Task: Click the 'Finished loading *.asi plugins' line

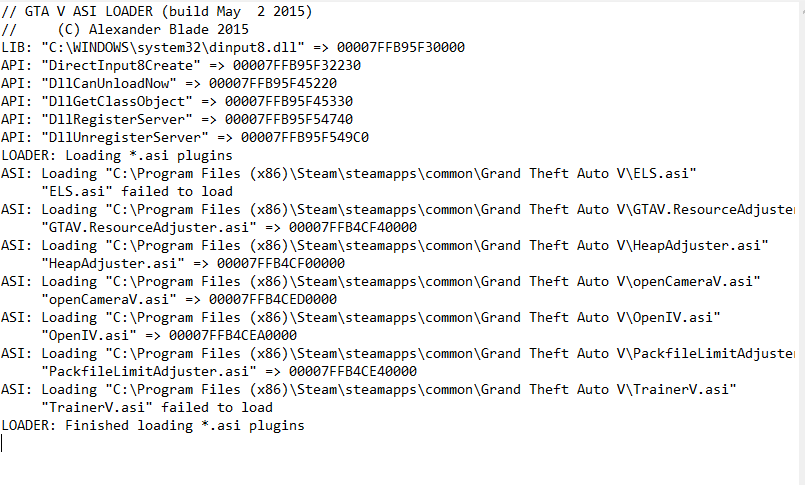Action: [153, 425]
